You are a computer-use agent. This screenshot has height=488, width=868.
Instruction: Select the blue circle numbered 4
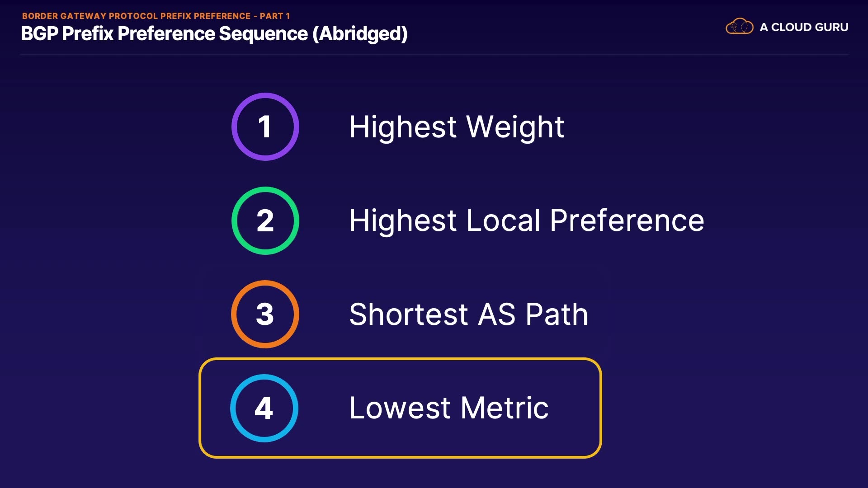click(x=264, y=408)
